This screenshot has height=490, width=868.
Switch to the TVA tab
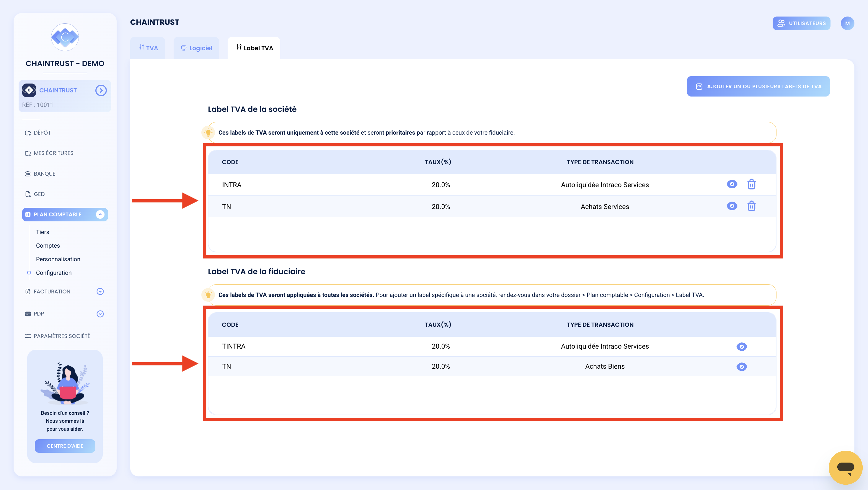pos(148,48)
